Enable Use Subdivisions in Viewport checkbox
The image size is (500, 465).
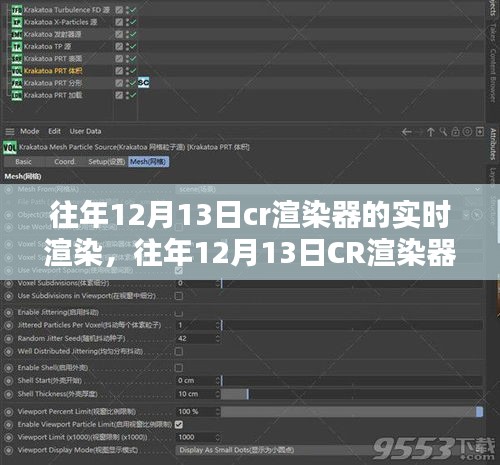click(179, 296)
